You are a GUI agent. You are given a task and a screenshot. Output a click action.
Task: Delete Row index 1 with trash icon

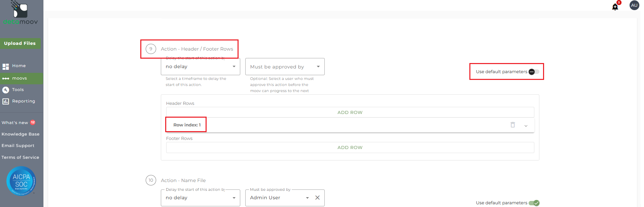[x=513, y=125]
